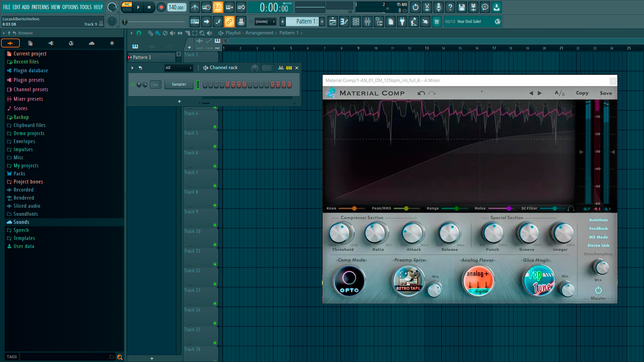The width and height of the screenshot is (644, 362).
Task: Click Copy in Material Comp header
Action: 582,93
